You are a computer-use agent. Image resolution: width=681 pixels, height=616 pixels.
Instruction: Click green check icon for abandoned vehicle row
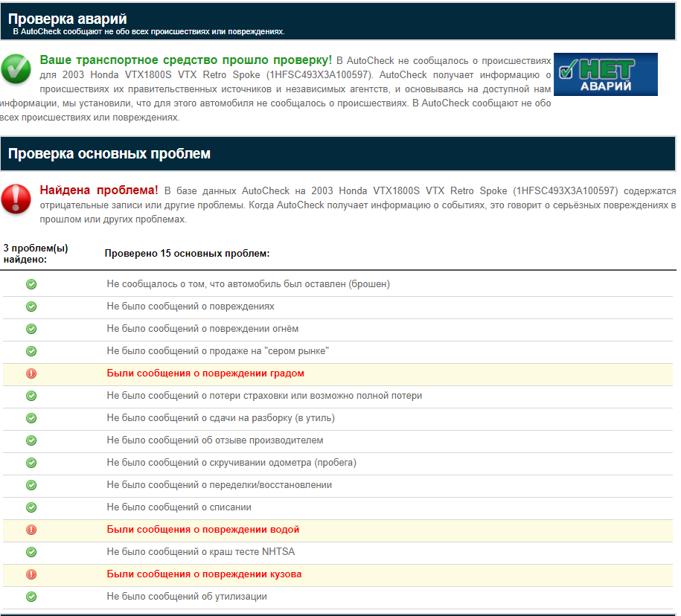coord(31,284)
